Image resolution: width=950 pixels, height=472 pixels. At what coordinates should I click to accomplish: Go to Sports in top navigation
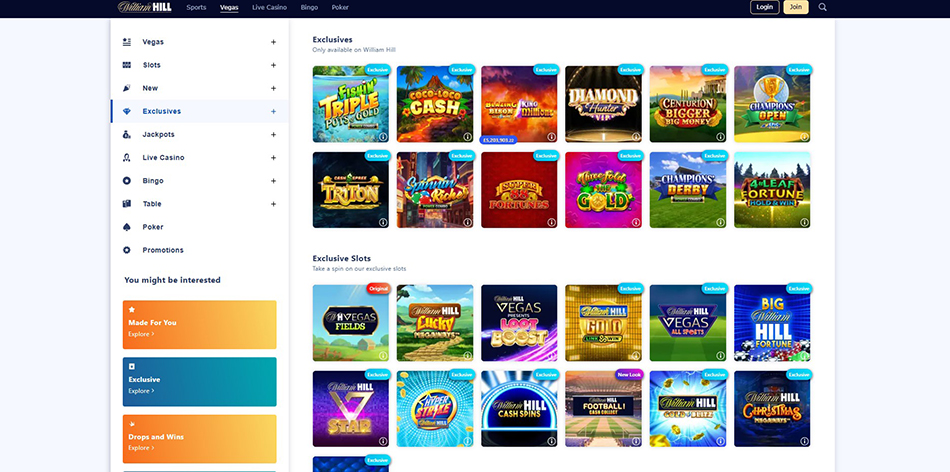pos(196,7)
